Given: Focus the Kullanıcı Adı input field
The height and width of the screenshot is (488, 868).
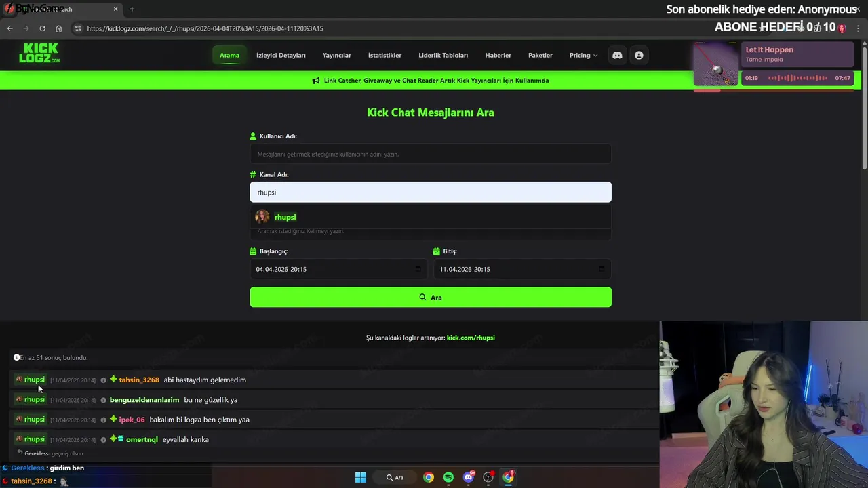Looking at the screenshot, I should coord(431,154).
